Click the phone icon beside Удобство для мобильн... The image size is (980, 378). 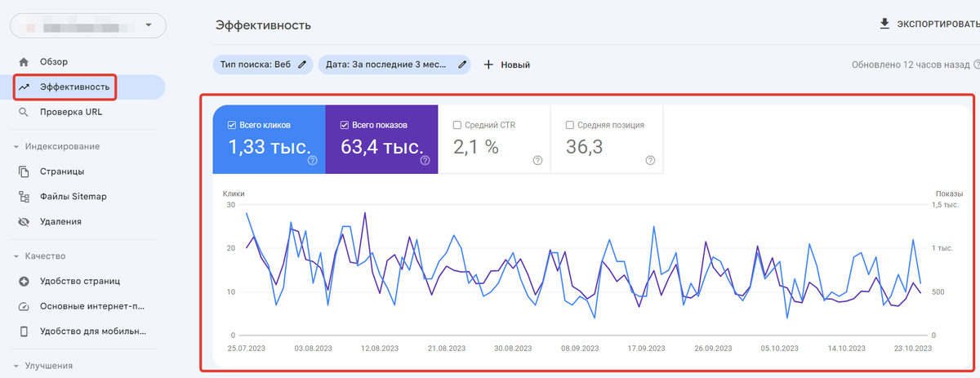(24, 331)
